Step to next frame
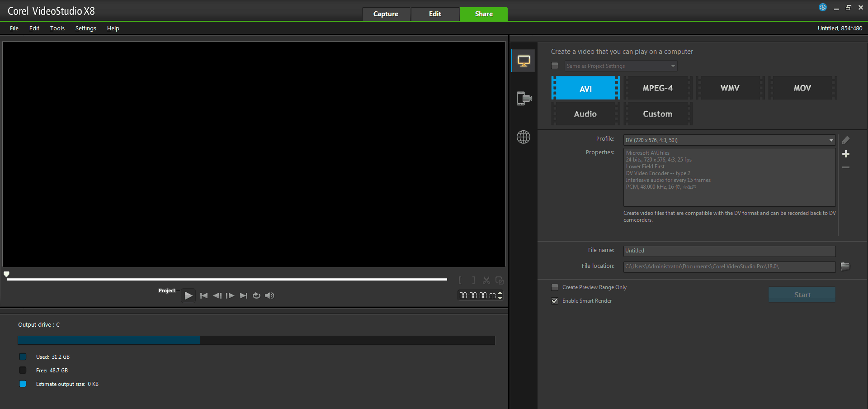 coord(230,295)
